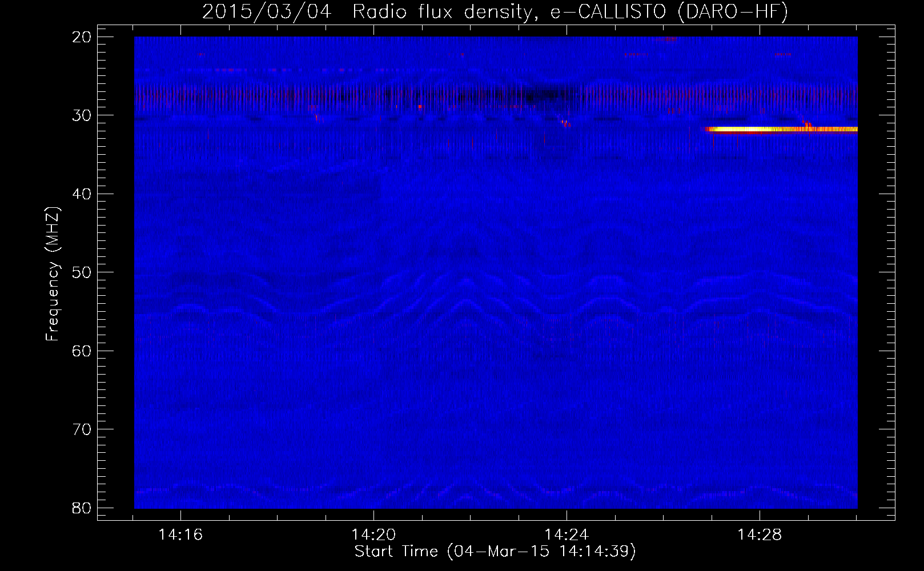This screenshot has width=924, height=571.
Task: Click the '14:16' time tick label
Action: pos(180,535)
